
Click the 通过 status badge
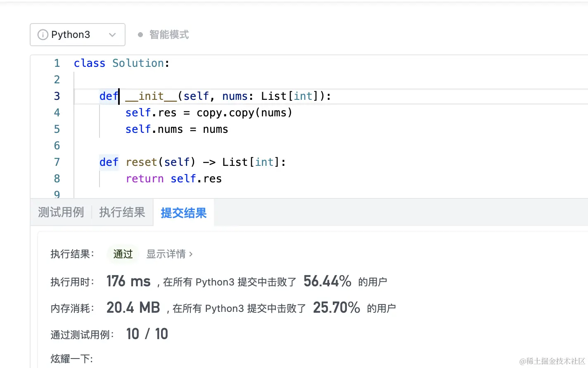pos(123,254)
